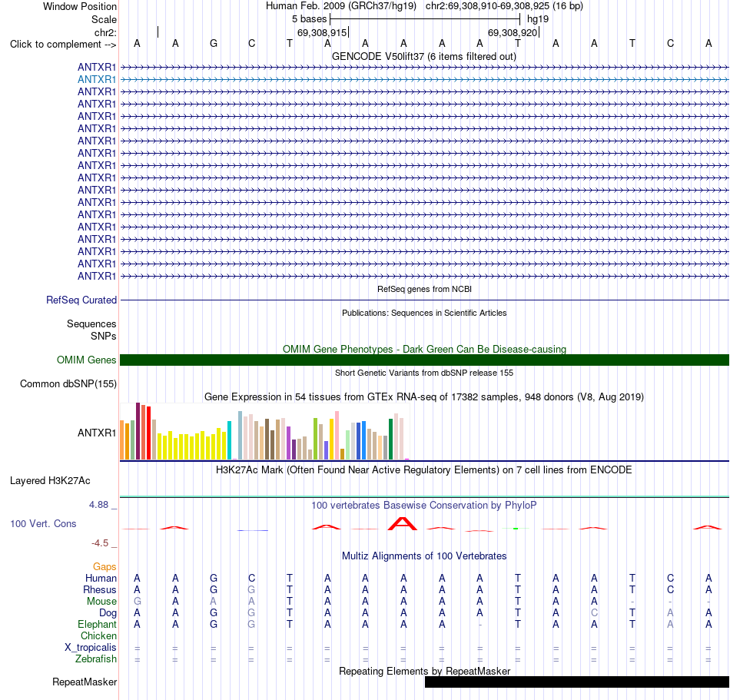Open Repeating Elements by RepeatMasker title
The height and width of the screenshot is (700, 730).
point(424,671)
